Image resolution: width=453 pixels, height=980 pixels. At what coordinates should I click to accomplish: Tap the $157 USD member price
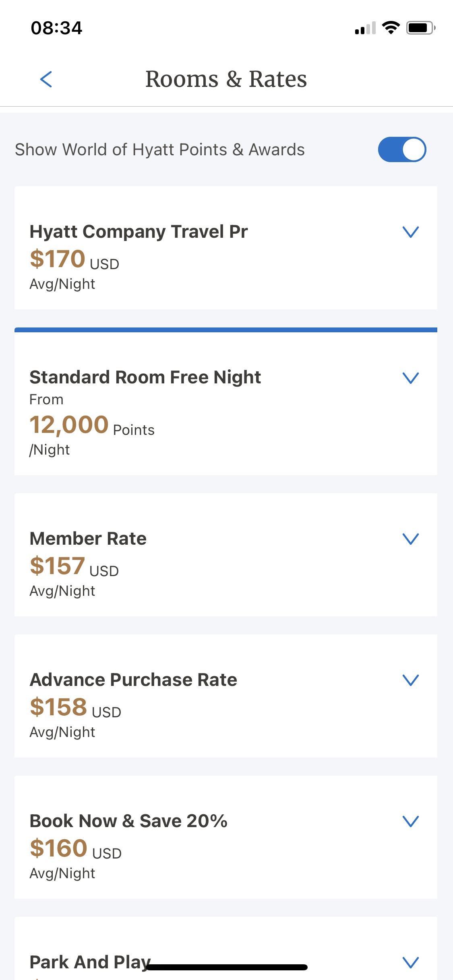pos(74,566)
